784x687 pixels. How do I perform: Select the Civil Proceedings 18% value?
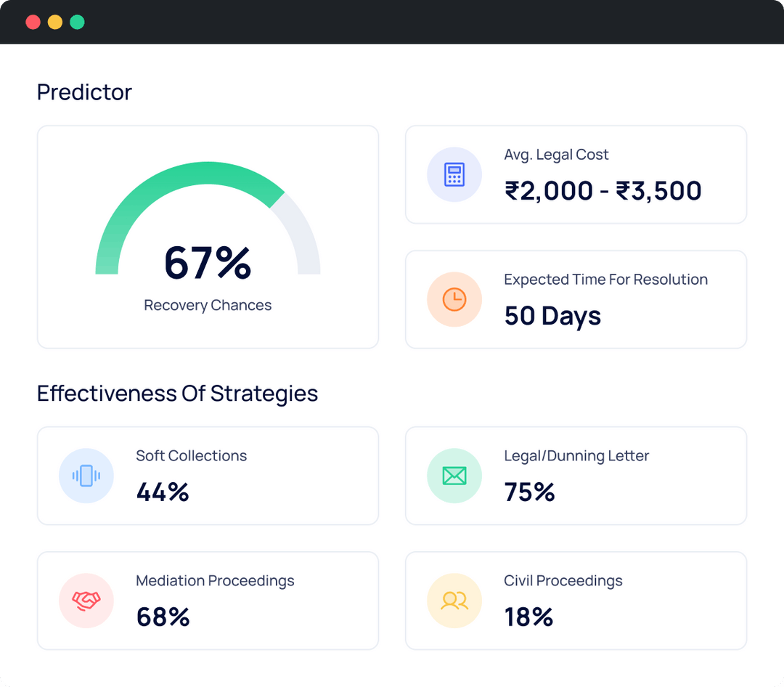[x=529, y=617]
